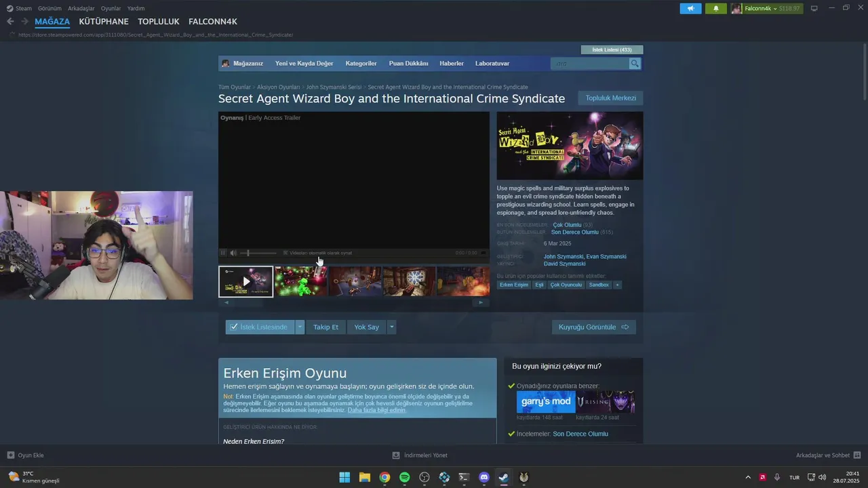This screenshot has width=868, height=488.
Task: Open Laboratuvar in store nav
Action: pos(492,64)
